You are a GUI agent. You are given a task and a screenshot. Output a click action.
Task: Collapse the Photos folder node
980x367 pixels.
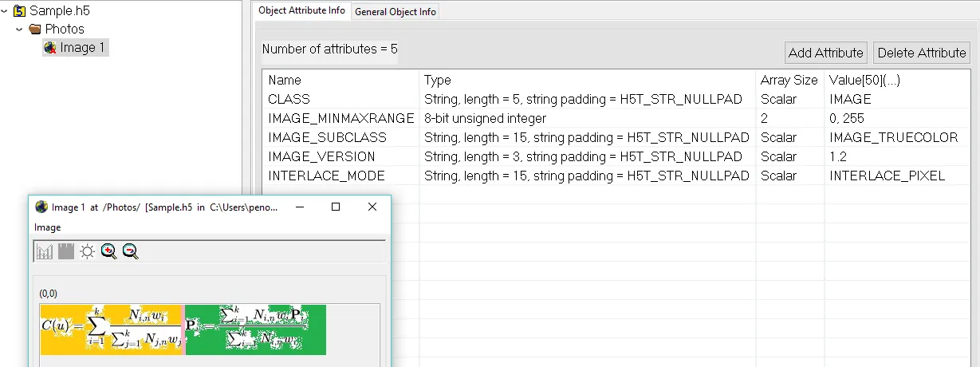pyautogui.click(x=20, y=29)
